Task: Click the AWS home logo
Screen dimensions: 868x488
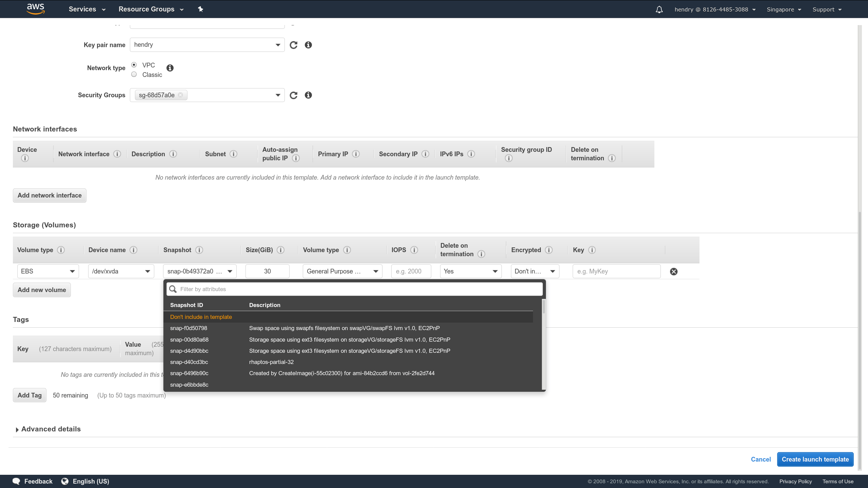Action: (35, 9)
